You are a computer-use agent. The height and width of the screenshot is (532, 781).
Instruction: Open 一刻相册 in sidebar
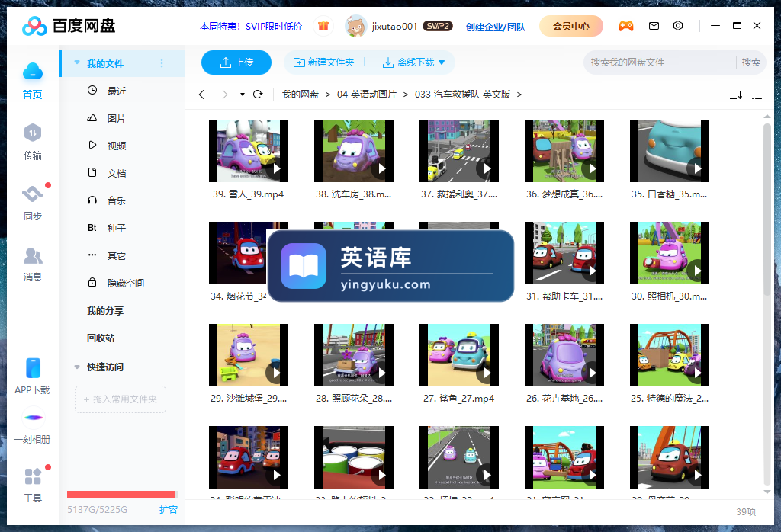tap(32, 427)
